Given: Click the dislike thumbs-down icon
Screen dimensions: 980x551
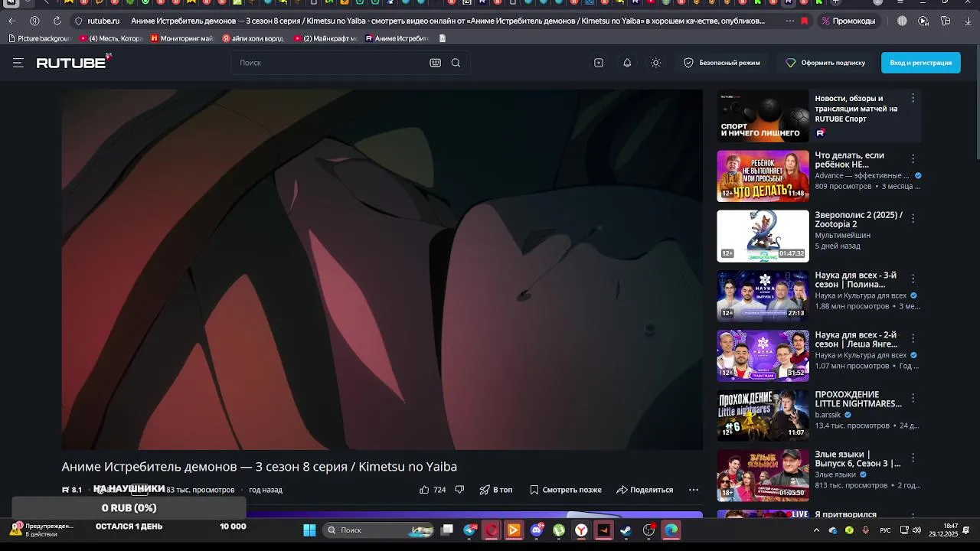Looking at the screenshot, I should click(459, 490).
